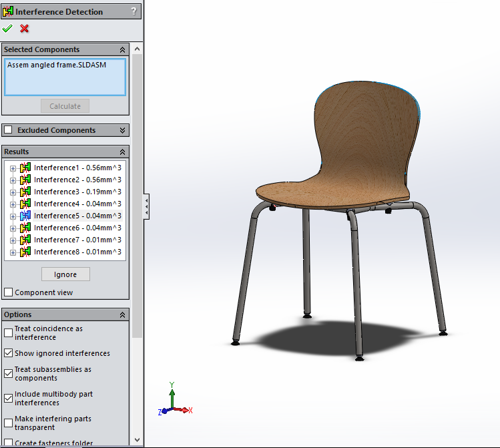Image resolution: width=500 pixels, height=448 pixels.
Task: Expand the Interference8 tree node
Action: click(13, 252)
